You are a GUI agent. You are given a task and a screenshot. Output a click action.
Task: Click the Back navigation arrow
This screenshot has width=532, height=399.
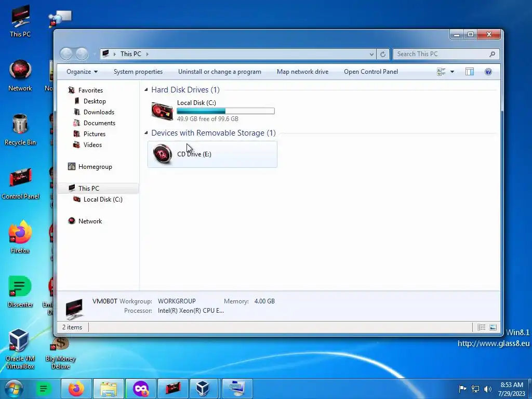[66, 54]
